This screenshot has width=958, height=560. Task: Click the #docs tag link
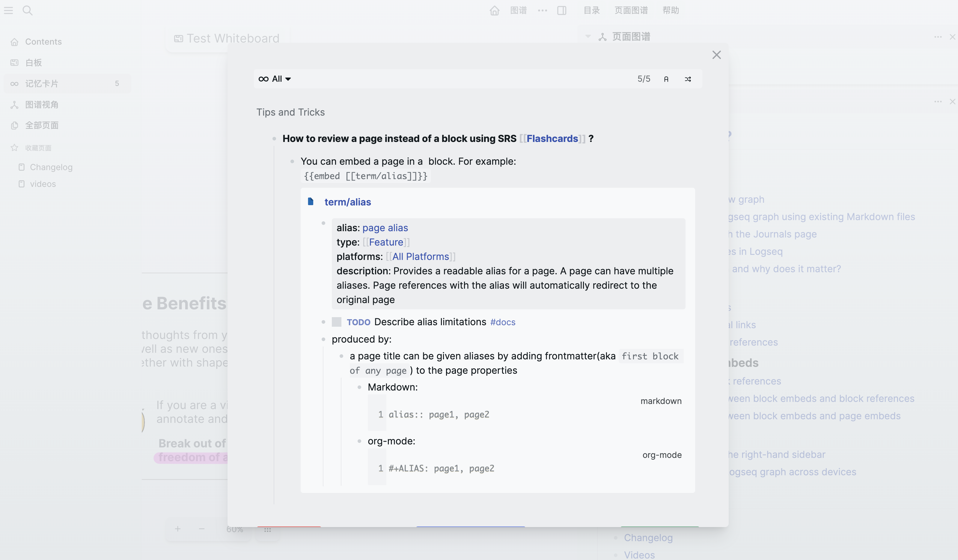point(503,322)
